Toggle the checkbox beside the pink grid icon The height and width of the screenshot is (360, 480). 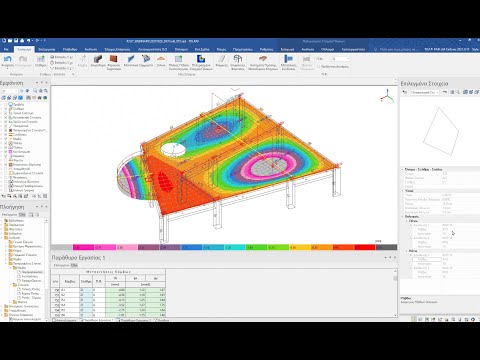pyautogui.click(x=6, y=152)
